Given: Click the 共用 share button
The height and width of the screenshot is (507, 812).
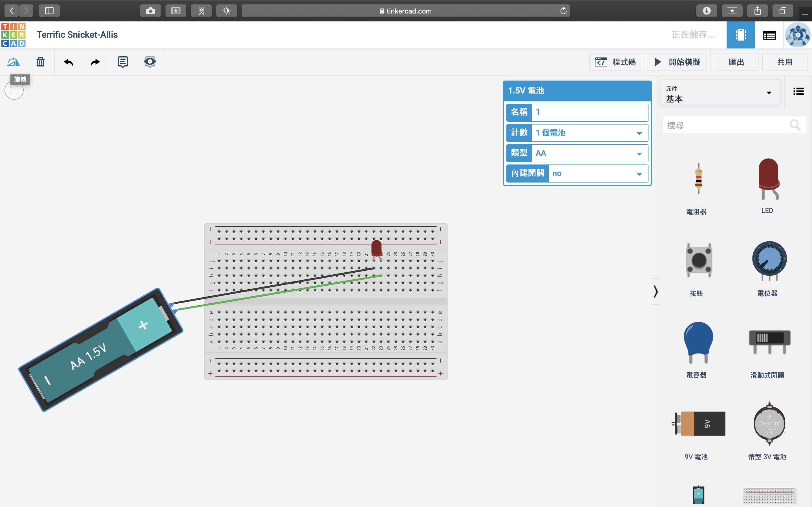Looking at the screenshot, I should [x=784, y=62].
